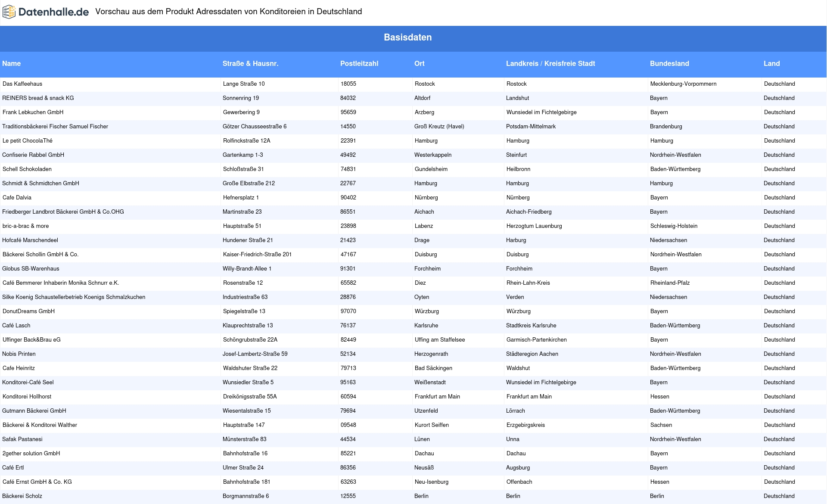Click Café Ernst GmbH & Co. KG
This screenshot has width=827, height=504.
pos(37,482)
